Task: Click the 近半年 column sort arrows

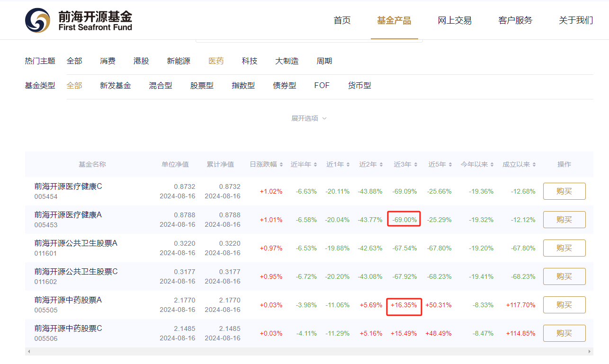Action: 314,164
